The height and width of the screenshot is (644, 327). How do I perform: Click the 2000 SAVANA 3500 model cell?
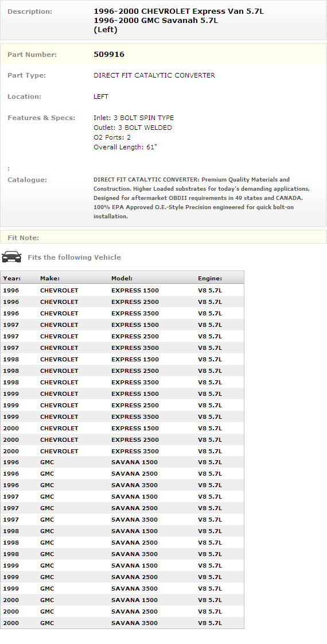point(135,623)
